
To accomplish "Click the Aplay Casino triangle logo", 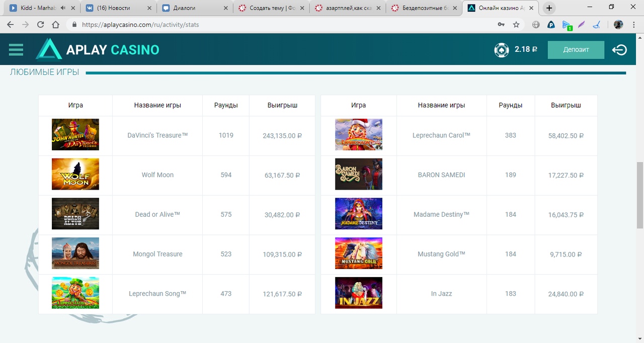I will (49, 49).
